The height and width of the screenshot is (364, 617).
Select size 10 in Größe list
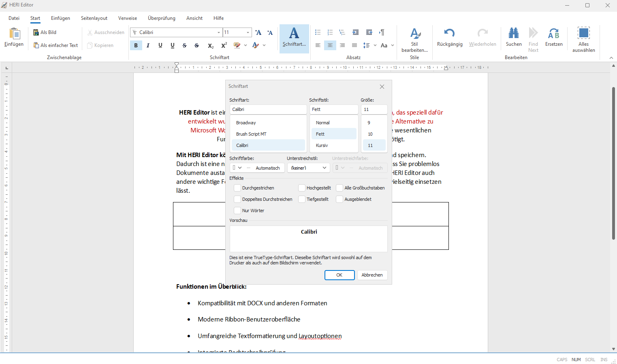(x=374, y=134)
